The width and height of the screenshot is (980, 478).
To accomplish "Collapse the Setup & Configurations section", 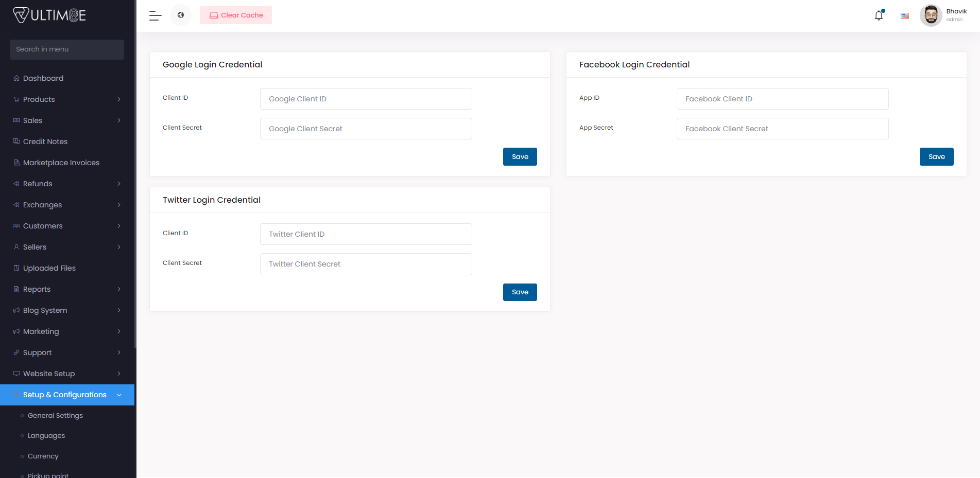I will point(119,395).
